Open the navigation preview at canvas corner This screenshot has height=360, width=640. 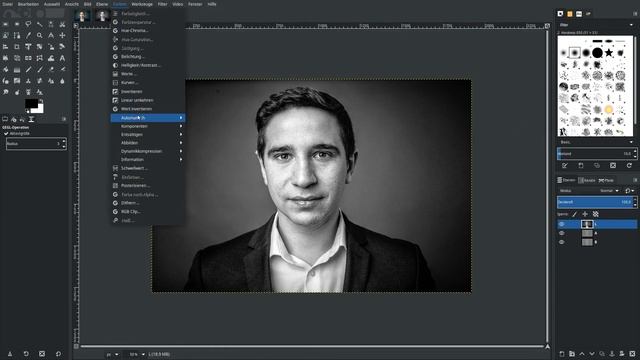(x=547, y=347)
